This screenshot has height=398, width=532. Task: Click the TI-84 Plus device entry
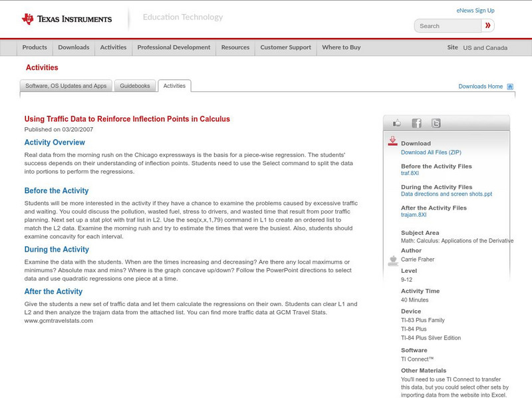(x=414, y=329)
